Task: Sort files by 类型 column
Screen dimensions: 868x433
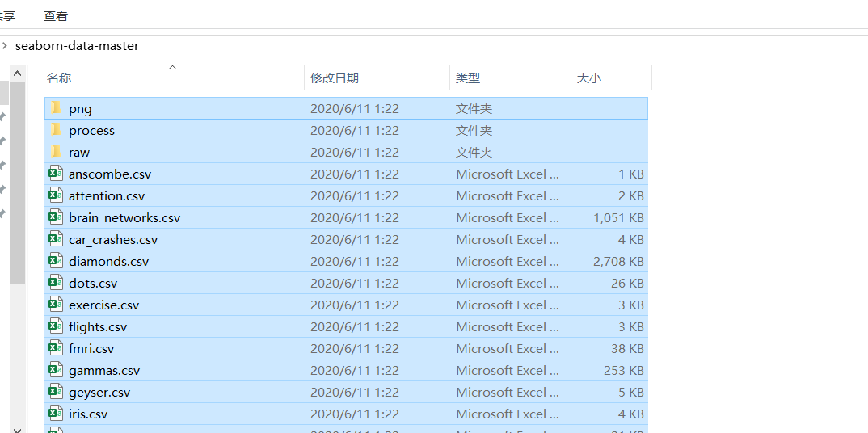Action: click(468, 78)
